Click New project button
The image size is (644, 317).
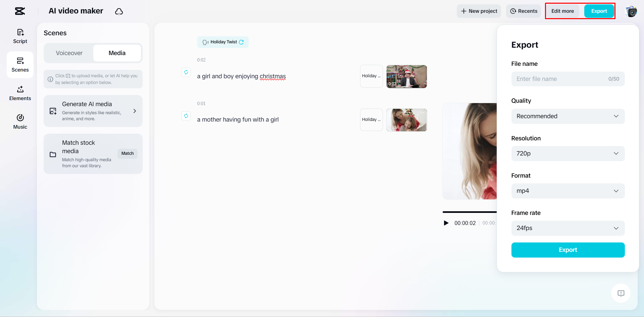(x=479, y=11)
